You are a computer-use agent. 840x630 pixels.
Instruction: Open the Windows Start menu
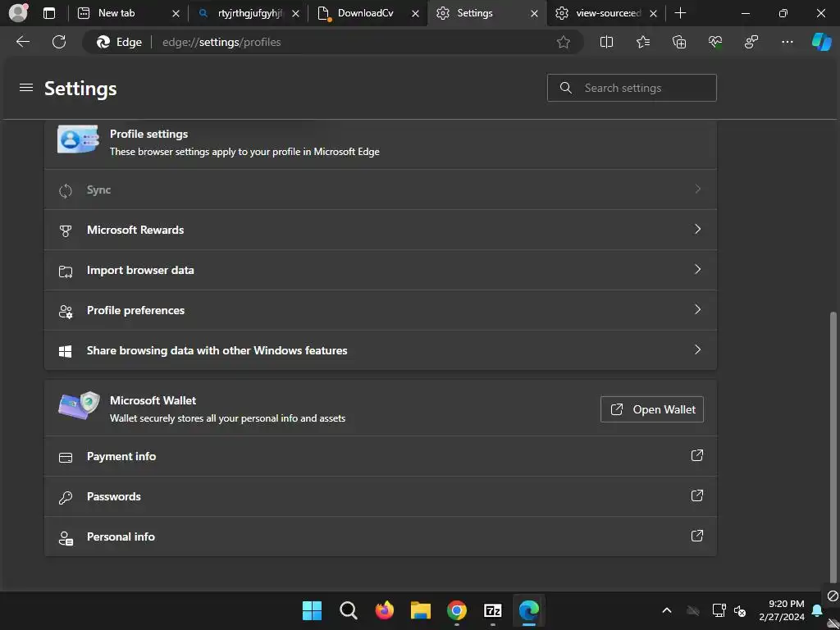(x=312, y=610)
